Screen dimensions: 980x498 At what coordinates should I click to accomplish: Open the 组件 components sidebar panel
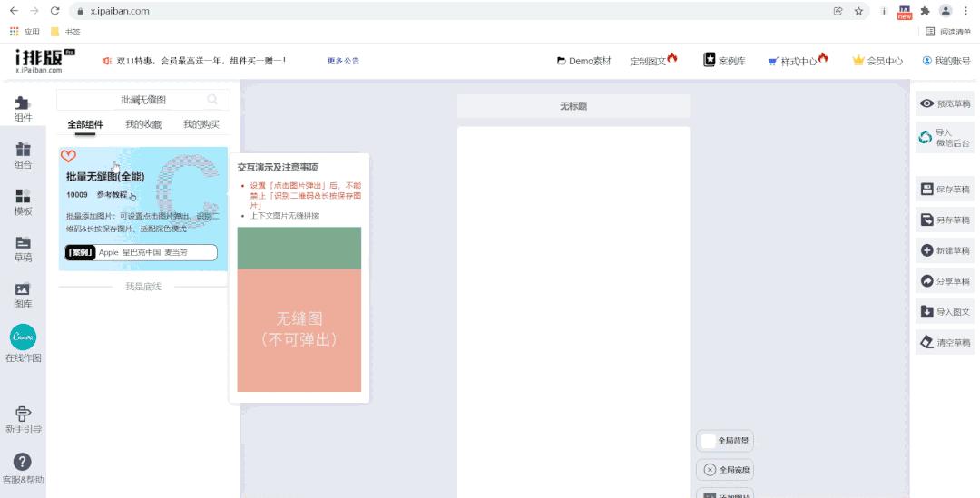pos(23,108)
